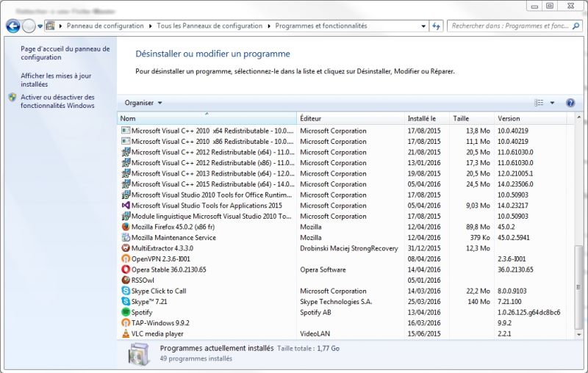Click Tous les Panneaux de configuration breadcrumb

coord(209,26)
